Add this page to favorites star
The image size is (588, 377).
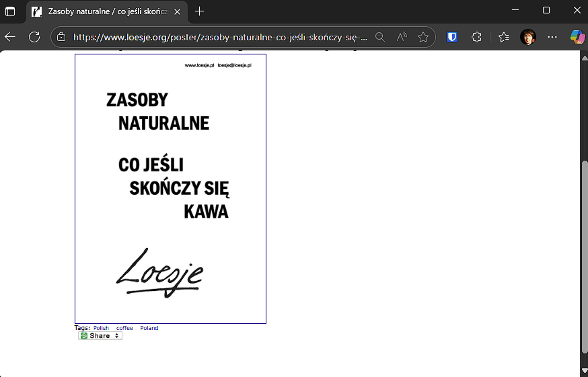coord(423,37)
